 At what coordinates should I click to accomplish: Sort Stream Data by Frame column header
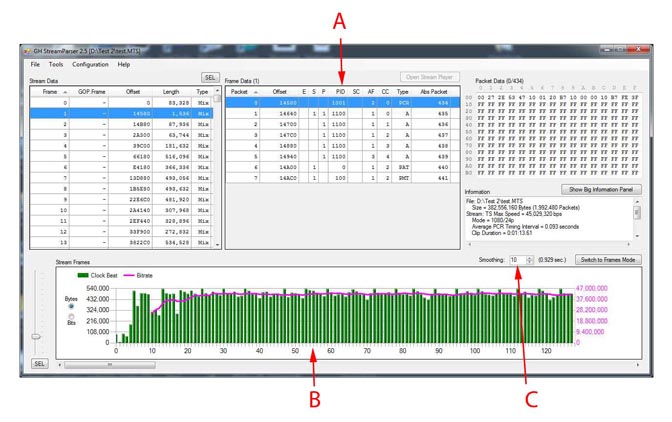tap(50, 91)
